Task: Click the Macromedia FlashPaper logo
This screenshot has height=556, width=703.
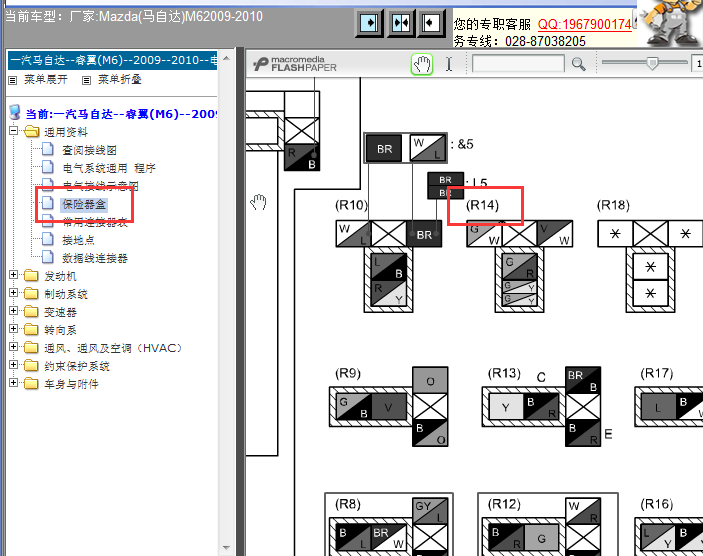Action: coord(295,64)
